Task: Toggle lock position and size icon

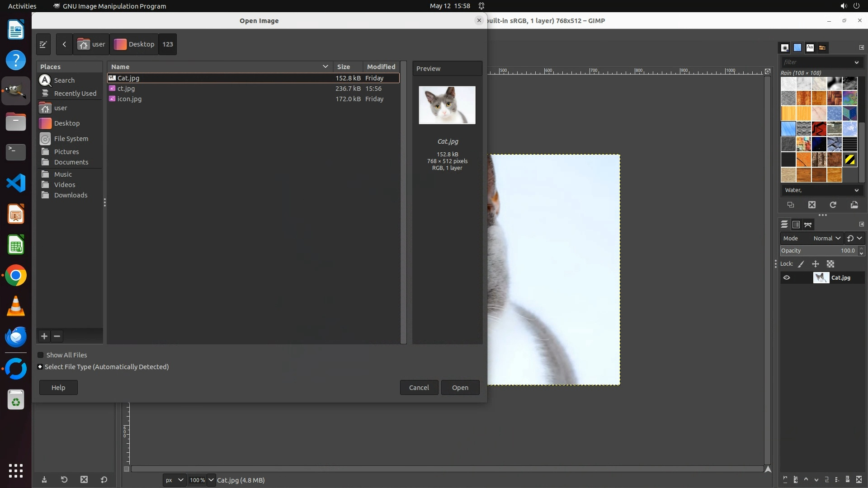Action: click(816, 264)
